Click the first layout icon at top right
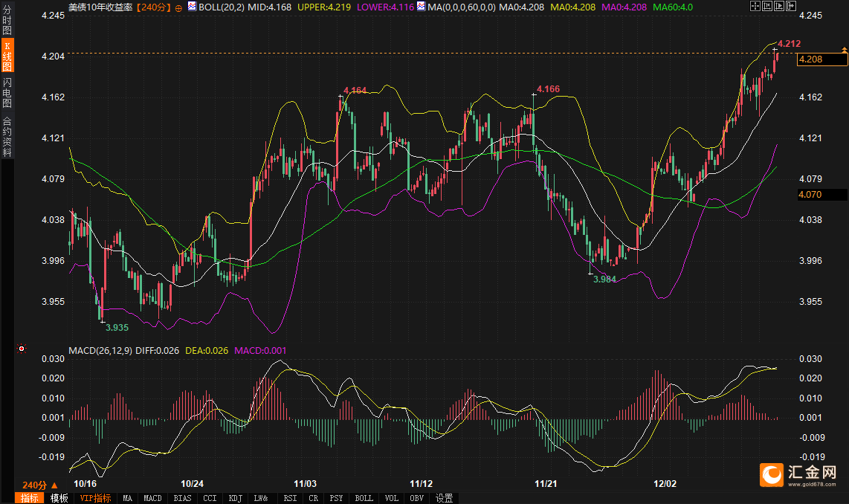Image resolution: width=849 pixels, height=504 pixels. click(755, 6)
